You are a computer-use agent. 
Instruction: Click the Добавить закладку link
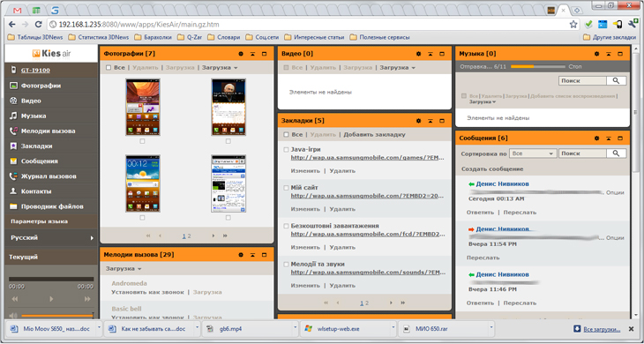[375, 135]
